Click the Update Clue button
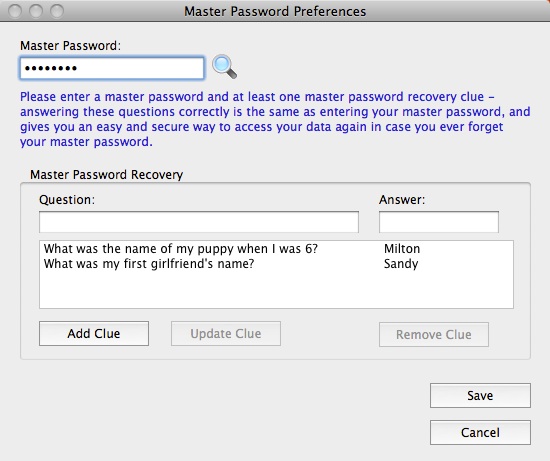 click(226, 333)
